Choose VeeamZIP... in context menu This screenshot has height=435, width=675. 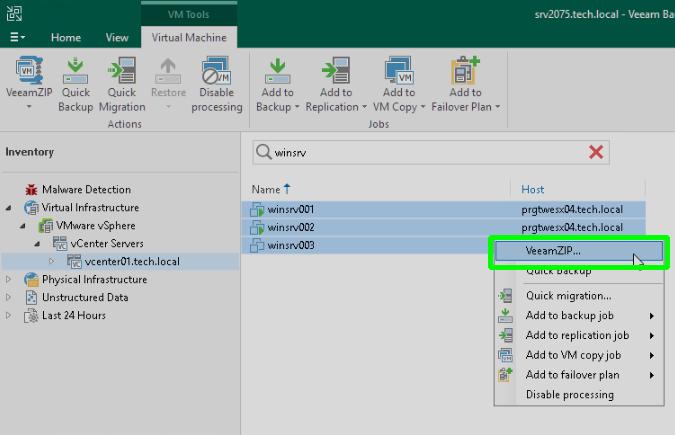click(579, 251)
